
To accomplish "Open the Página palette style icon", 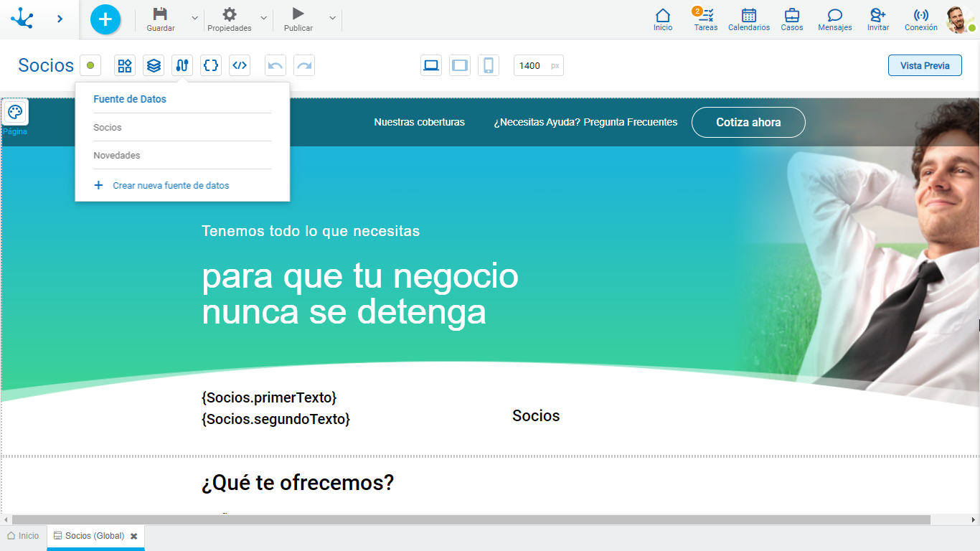I will [15, 112].
